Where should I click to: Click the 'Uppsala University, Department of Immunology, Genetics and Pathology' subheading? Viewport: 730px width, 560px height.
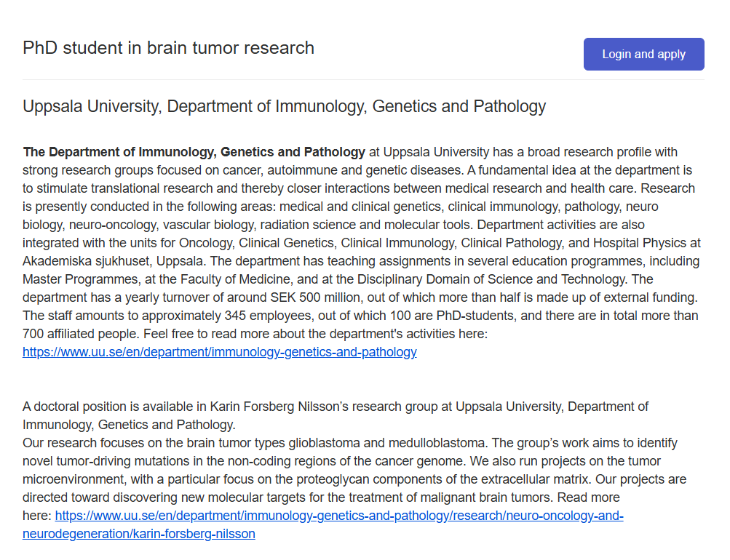(284, 106)
